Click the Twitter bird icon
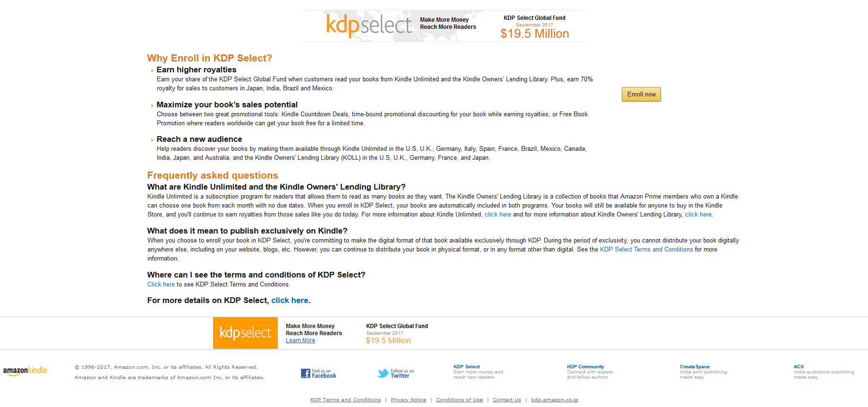 [x=382, y=373]
